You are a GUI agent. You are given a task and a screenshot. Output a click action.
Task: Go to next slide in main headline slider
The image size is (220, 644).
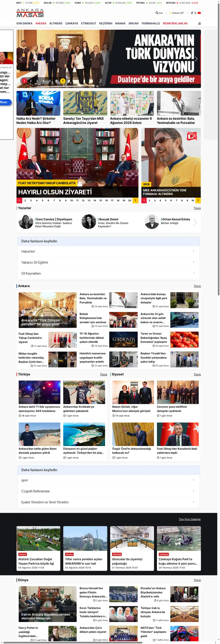click(x=196, y=59)
